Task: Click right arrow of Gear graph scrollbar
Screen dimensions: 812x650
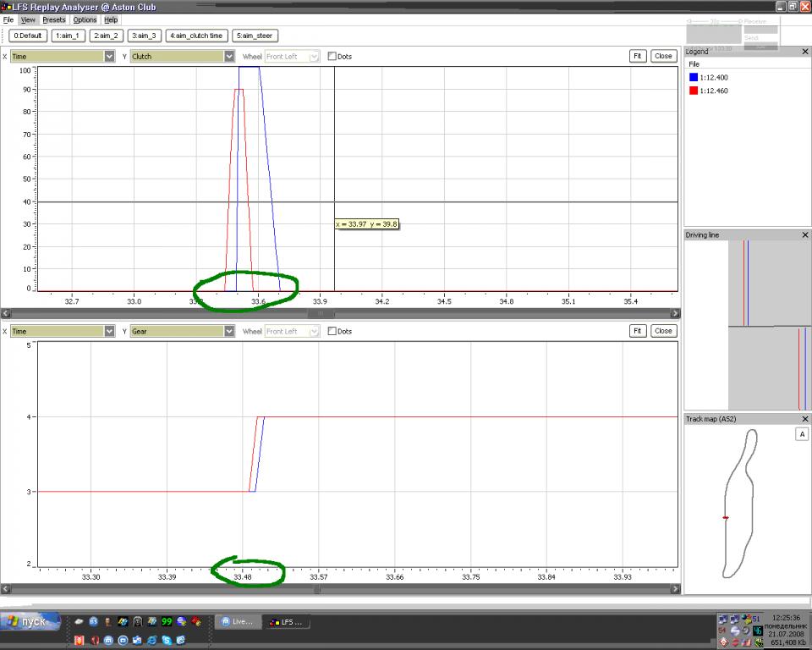Action: (675, 589)
